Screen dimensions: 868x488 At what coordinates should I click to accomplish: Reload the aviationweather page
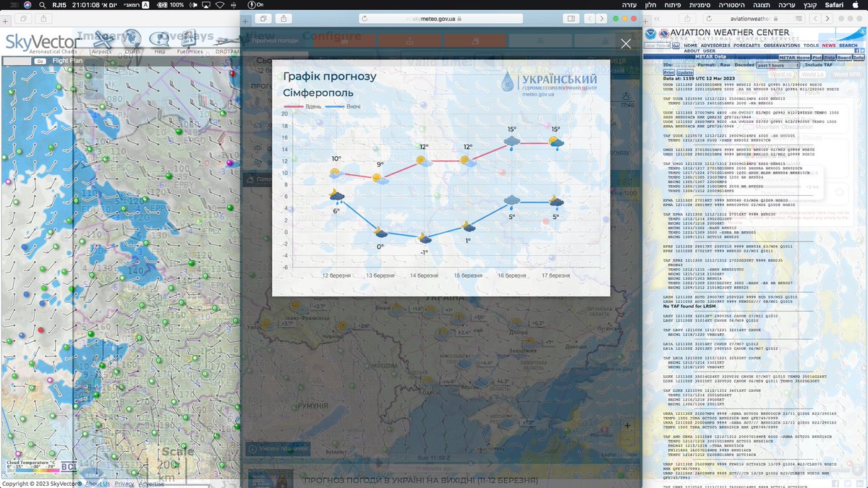709,19
